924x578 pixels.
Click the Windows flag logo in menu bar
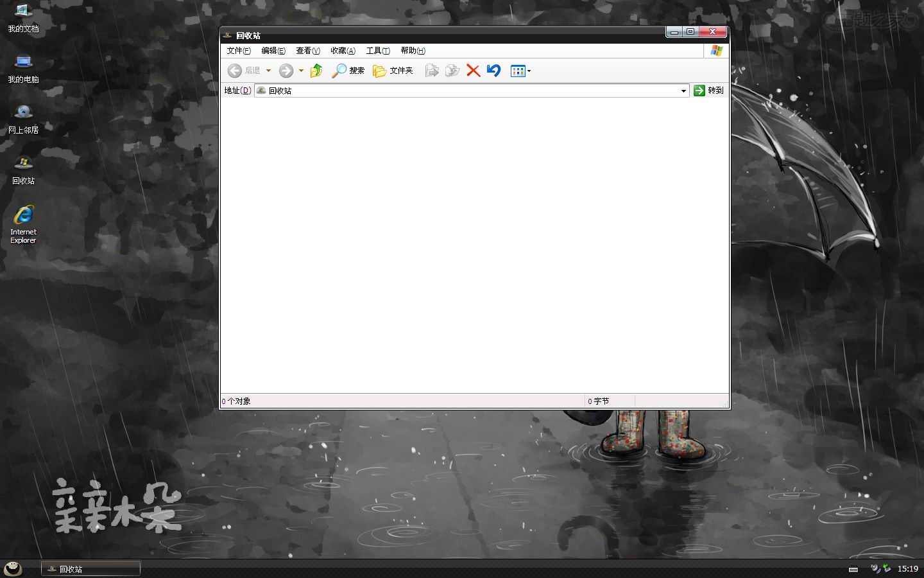click(717, 51)
